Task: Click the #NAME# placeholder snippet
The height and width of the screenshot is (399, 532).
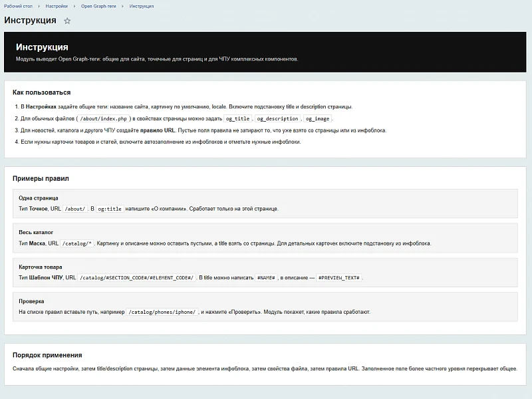Action: pos(266,277)
